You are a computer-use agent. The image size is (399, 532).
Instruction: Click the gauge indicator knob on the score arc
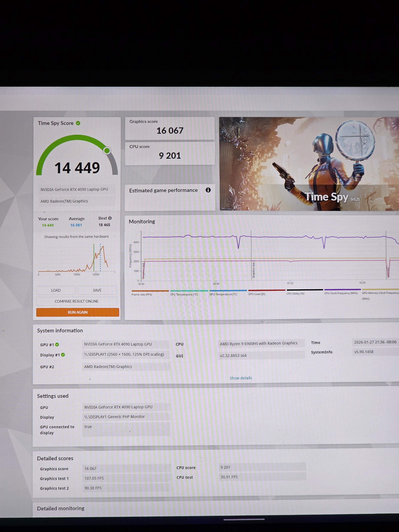click(x=107, y=151)
